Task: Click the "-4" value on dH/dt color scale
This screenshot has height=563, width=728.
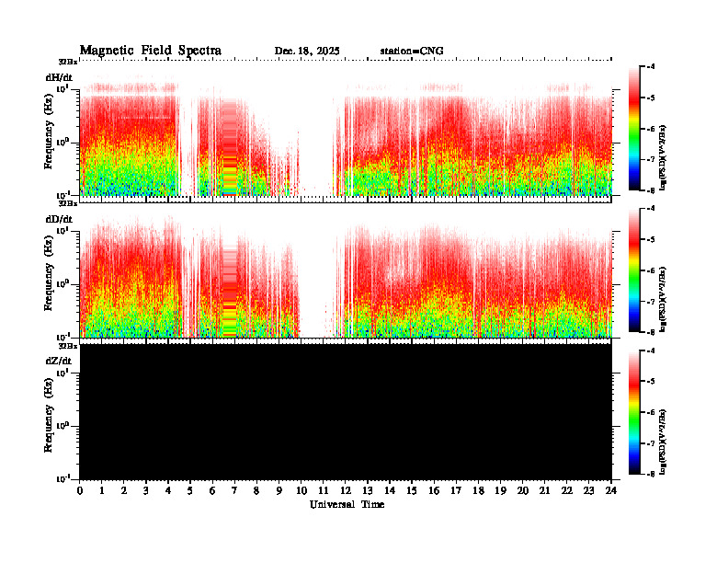Action: click(652, 66)
